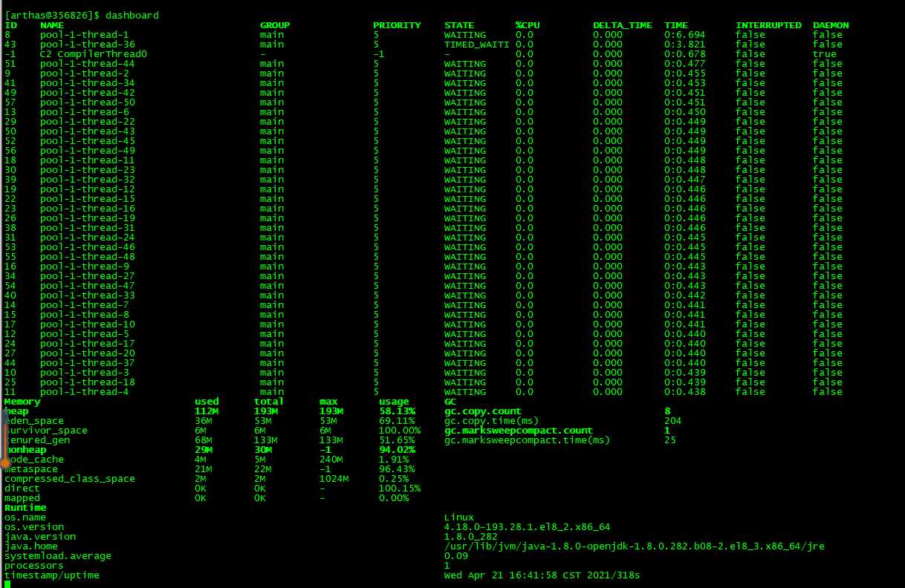Click the direct usage value 100.15%
This screenshot has width=905, height=588.
point(400,489)
